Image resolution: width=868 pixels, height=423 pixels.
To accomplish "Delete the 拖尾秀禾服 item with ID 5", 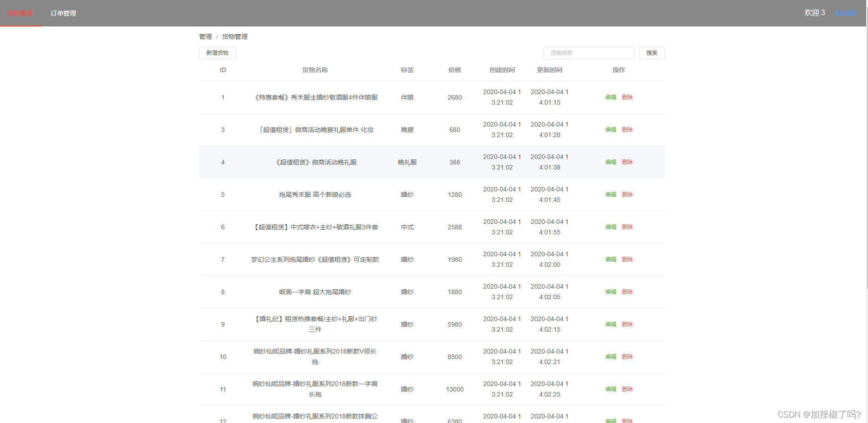I will point(627,195).
